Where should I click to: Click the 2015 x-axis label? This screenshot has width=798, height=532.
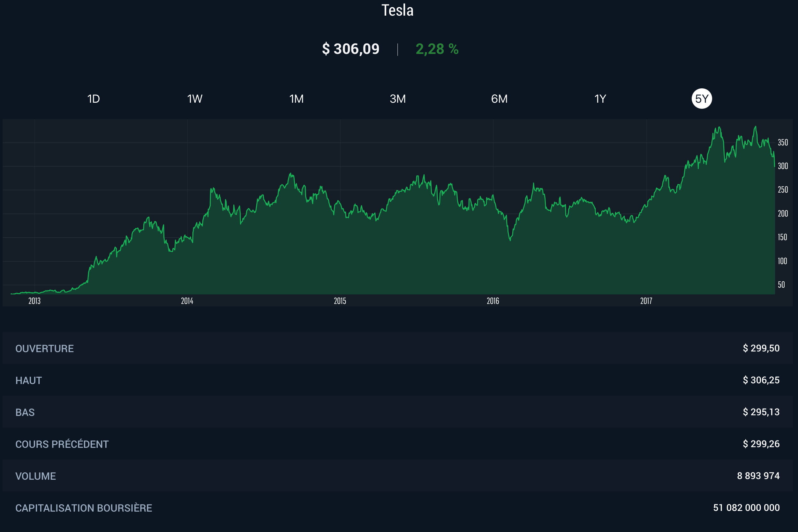coord(340,301)
